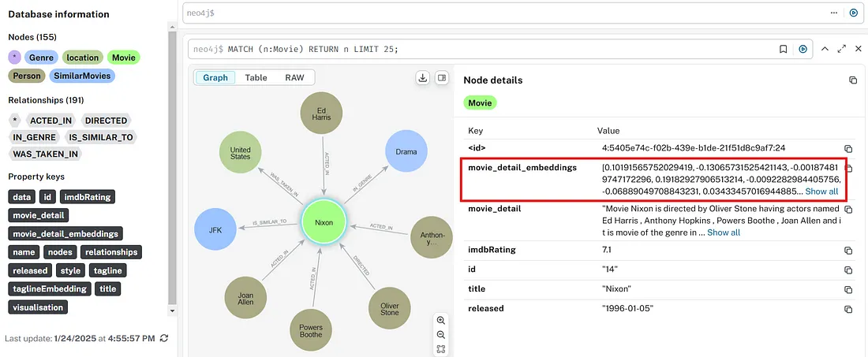The image size is (868, 357).
Task: Select the all-nodes asterisk label
Action: pyautogui.click(x=15, y=58)
